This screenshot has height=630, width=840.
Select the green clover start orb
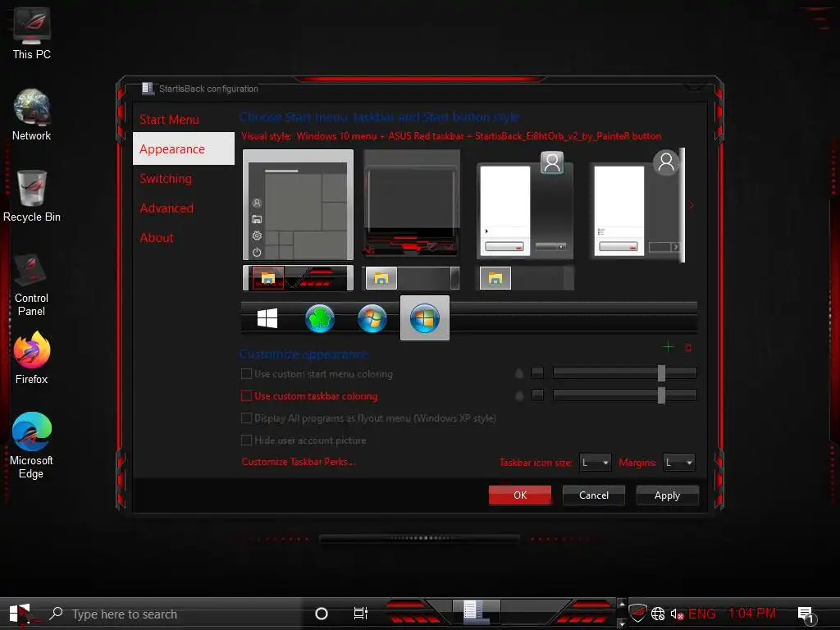point(319,318)
